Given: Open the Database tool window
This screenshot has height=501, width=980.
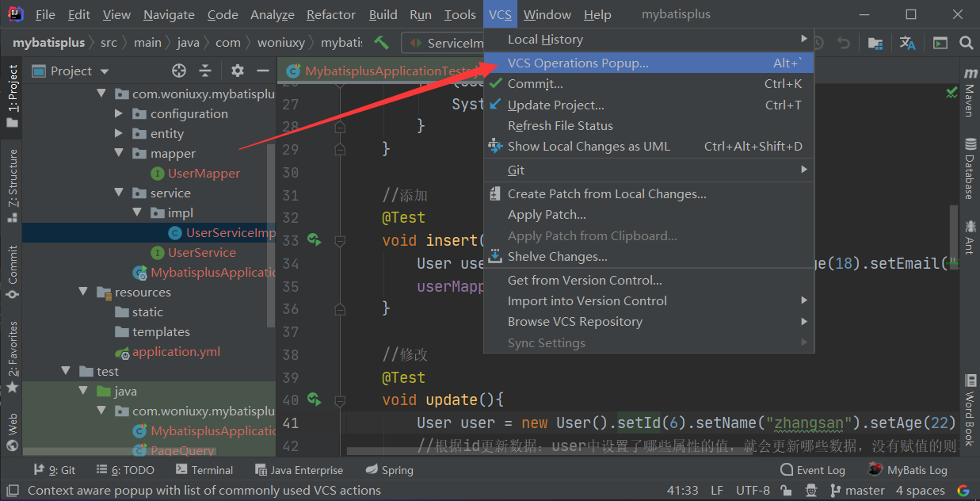Looking at the screenshot, I should (970, 168).
